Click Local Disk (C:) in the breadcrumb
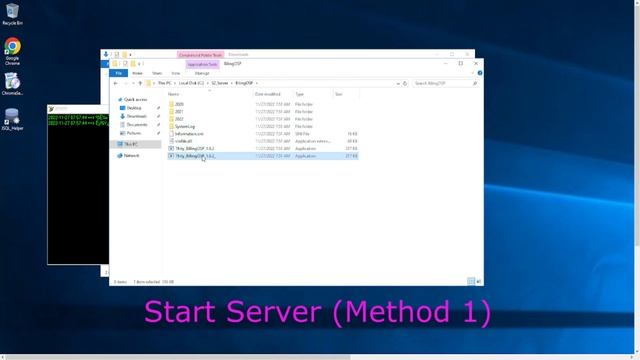The width and height of the screenshot is (640, 360). coord(191,83)
